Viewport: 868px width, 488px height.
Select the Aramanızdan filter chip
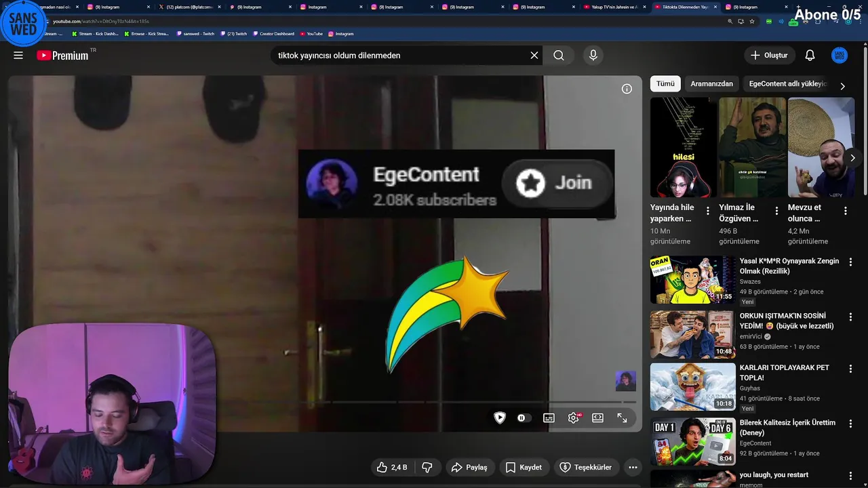(711, 83)
